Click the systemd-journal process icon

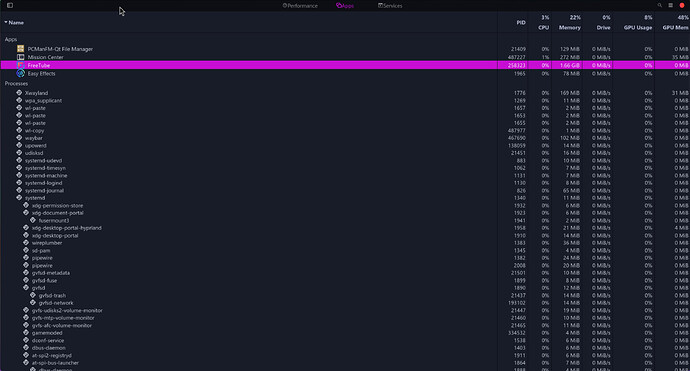19,190
